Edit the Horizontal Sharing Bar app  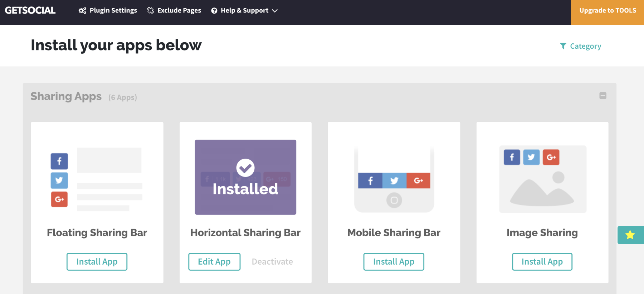pyautogui.click(x=214, y=262)
